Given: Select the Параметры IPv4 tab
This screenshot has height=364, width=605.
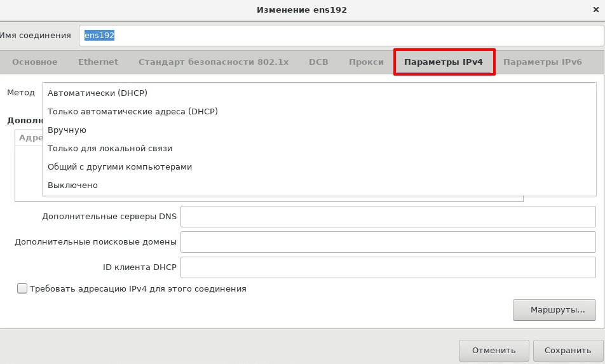Looking at the screenshot, I should (x=444, y=62).
